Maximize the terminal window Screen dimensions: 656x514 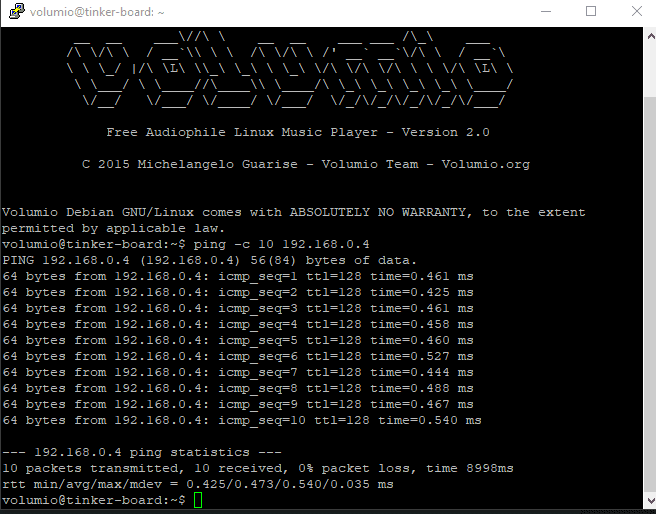click(591, 11)
